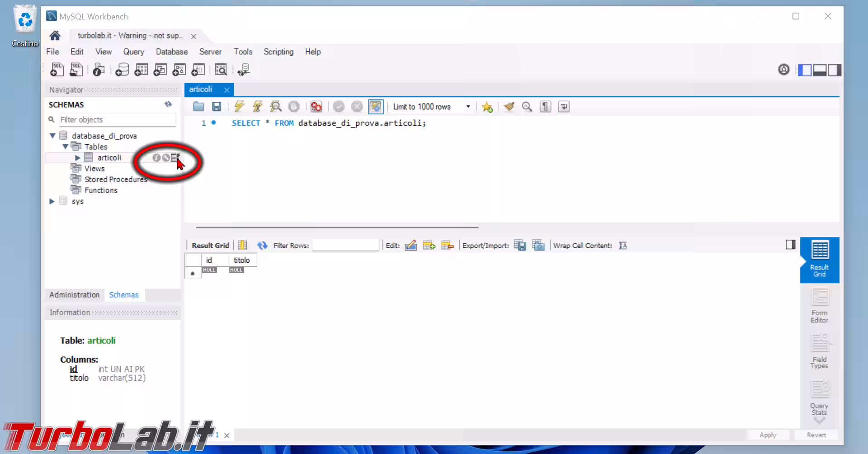Stop the running query icon

294,107
